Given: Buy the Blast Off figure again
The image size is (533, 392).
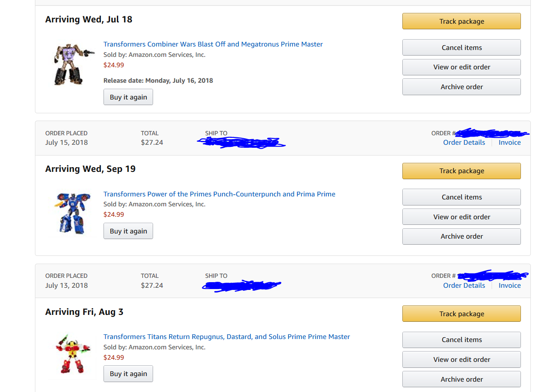Looking at the screenshot, I should click(128, 97).
